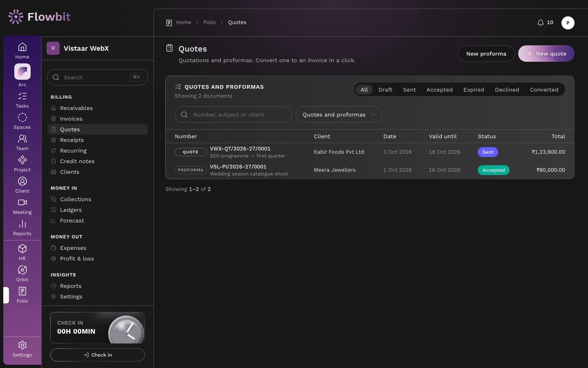Open the Folio rupee-document icon
Image resolution: width=588 pixels, height=368 pixels.
tap(22, 295)
